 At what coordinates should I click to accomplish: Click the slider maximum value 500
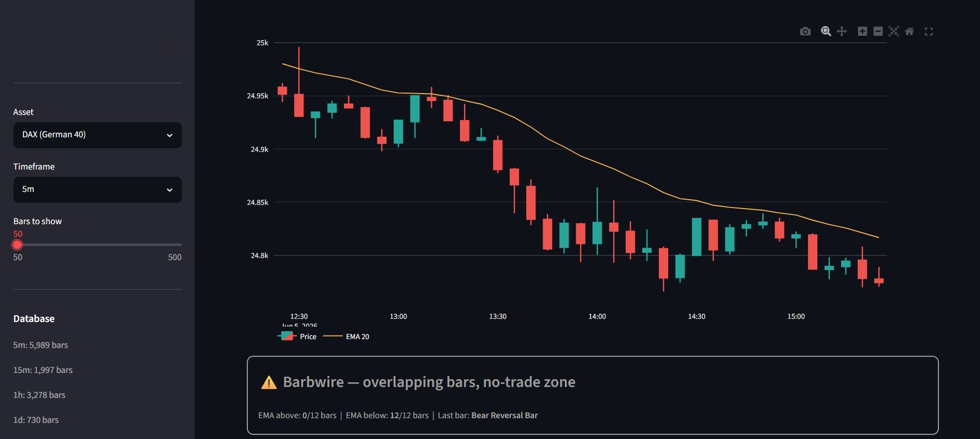175,257
